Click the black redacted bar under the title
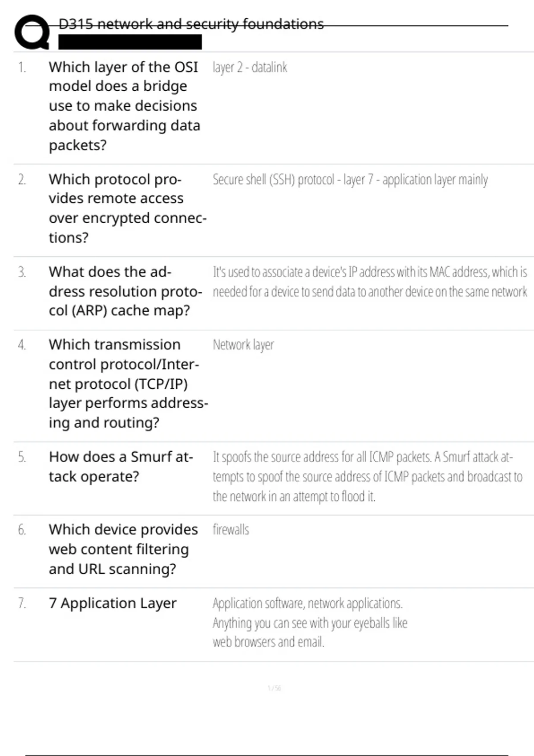The width and height of the screenshot is (534, 756). [130, 42]
